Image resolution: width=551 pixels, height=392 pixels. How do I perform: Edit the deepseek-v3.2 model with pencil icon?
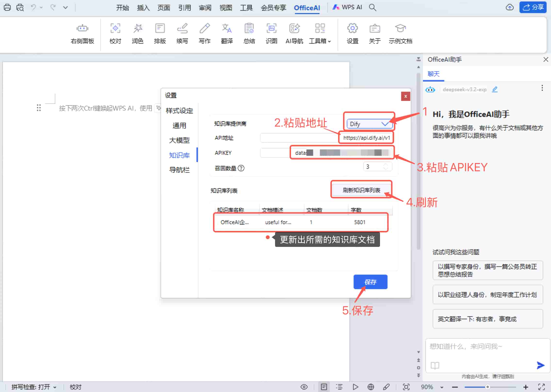(x=495, y=89)
